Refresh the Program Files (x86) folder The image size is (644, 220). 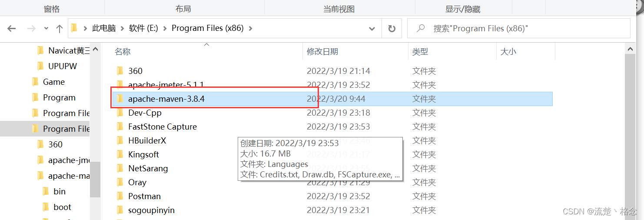pyautogui.click(x=392, y=29)
